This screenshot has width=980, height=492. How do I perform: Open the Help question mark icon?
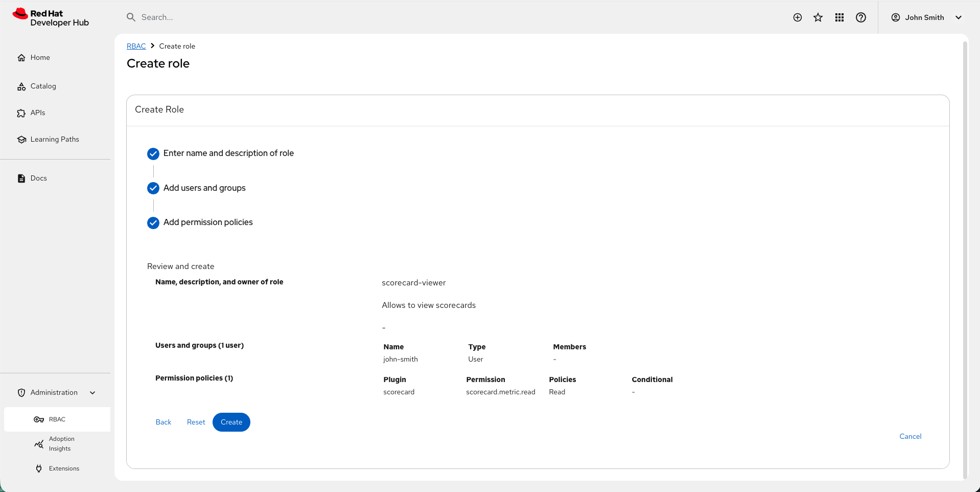pos(860,17)
